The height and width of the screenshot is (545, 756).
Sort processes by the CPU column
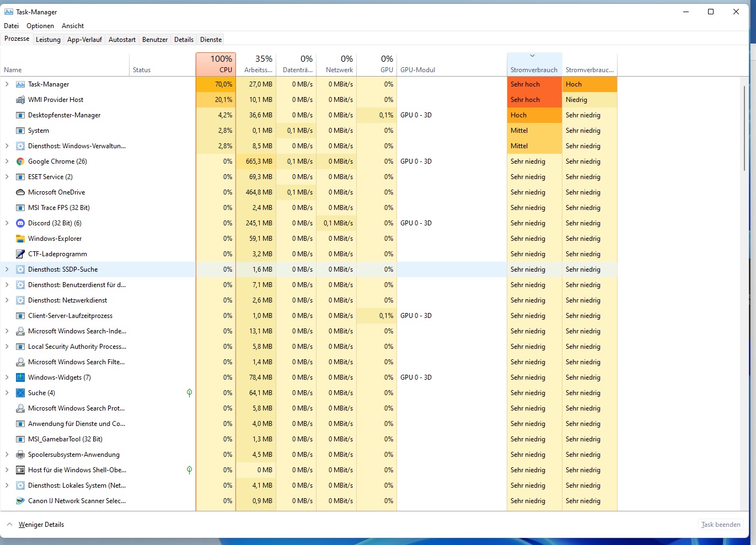[216, 64]
